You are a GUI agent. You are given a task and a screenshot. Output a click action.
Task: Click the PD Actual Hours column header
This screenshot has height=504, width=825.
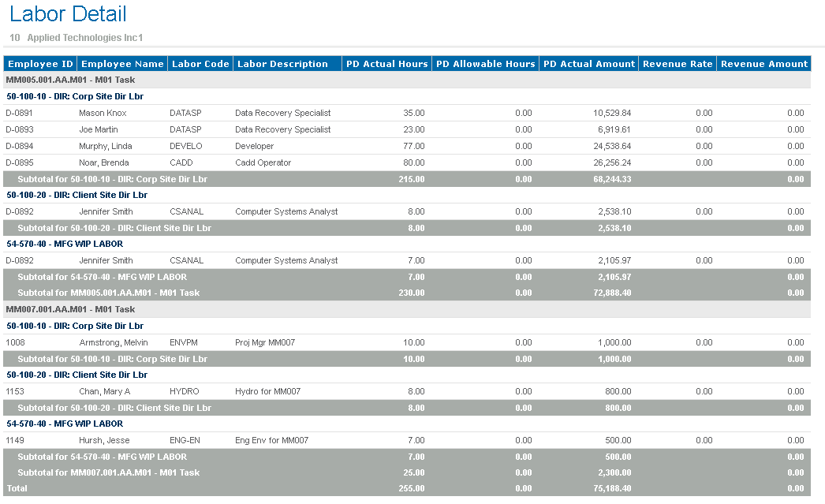pos(386,64)
